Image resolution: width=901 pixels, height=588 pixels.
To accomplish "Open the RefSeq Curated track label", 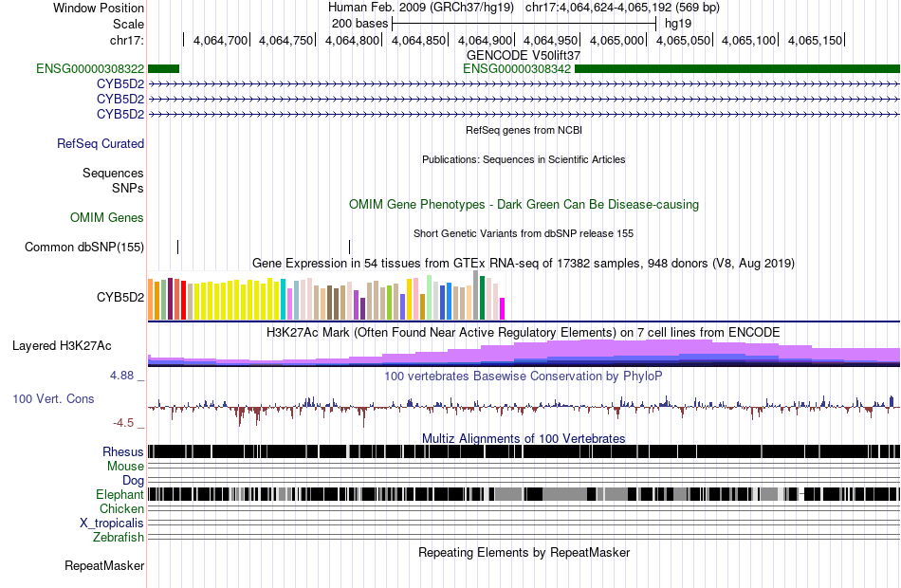I will [101, 144].
